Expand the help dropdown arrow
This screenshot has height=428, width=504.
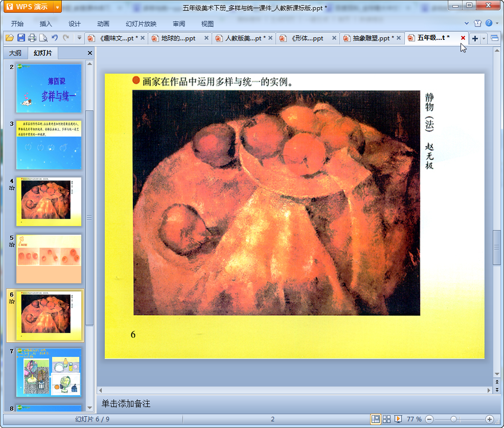(497, 23)
